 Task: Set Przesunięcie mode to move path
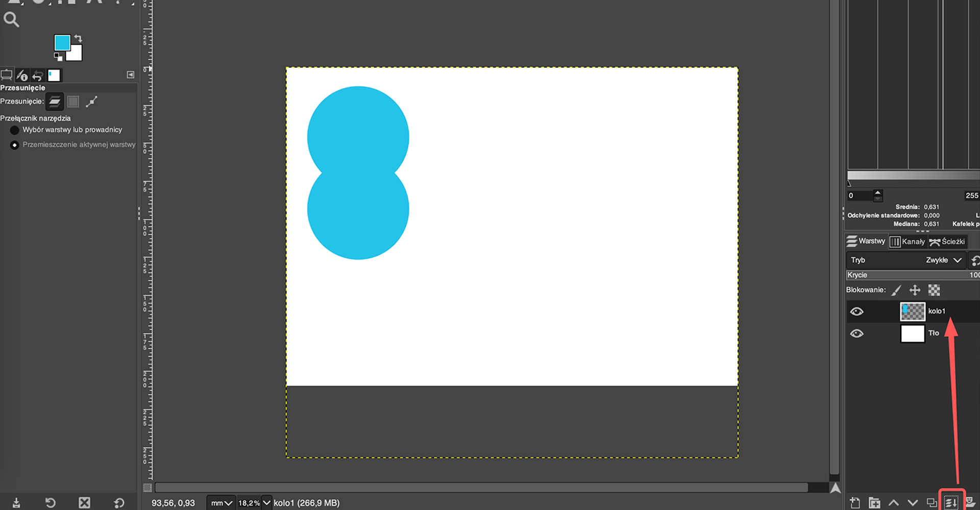pyautogui.click(x=92, y=101)
